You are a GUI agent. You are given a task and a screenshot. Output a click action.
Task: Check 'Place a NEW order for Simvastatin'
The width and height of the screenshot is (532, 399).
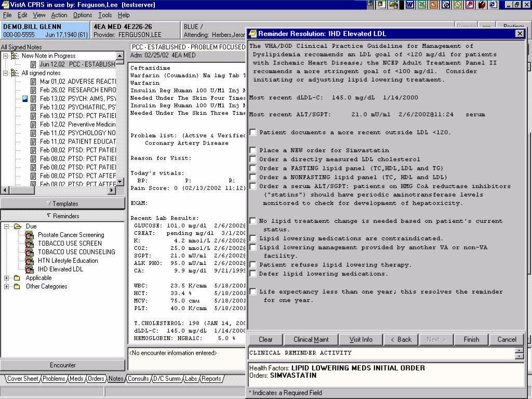253,150
